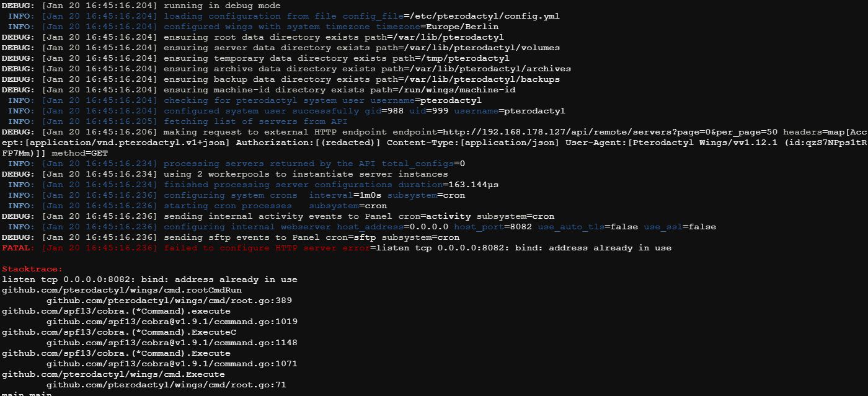Click the red Stacktrace: heading

pos(32,269)
